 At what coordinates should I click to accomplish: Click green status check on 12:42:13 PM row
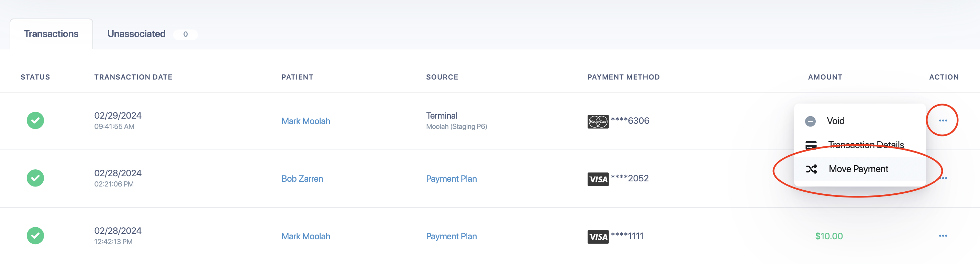[x=35, y=236]
